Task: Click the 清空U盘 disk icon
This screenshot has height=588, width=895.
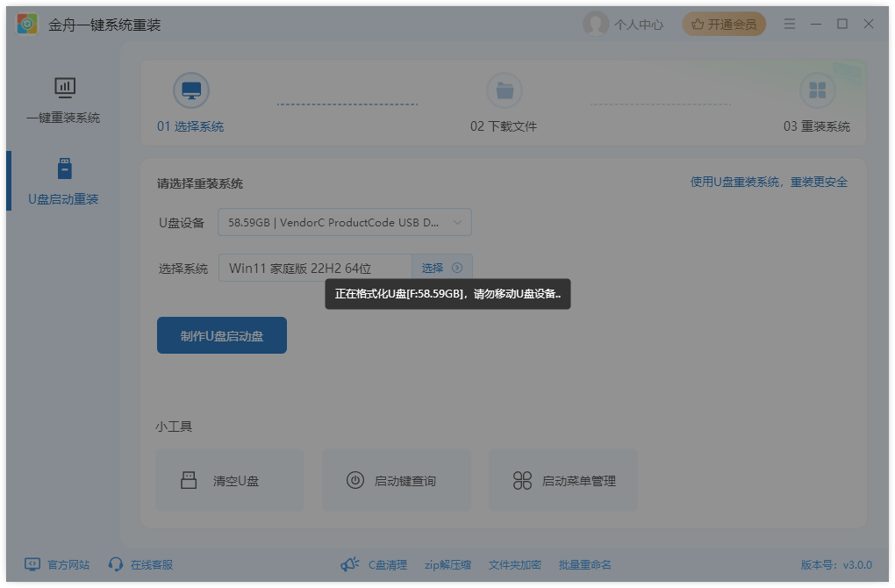Action: point(189,480)
